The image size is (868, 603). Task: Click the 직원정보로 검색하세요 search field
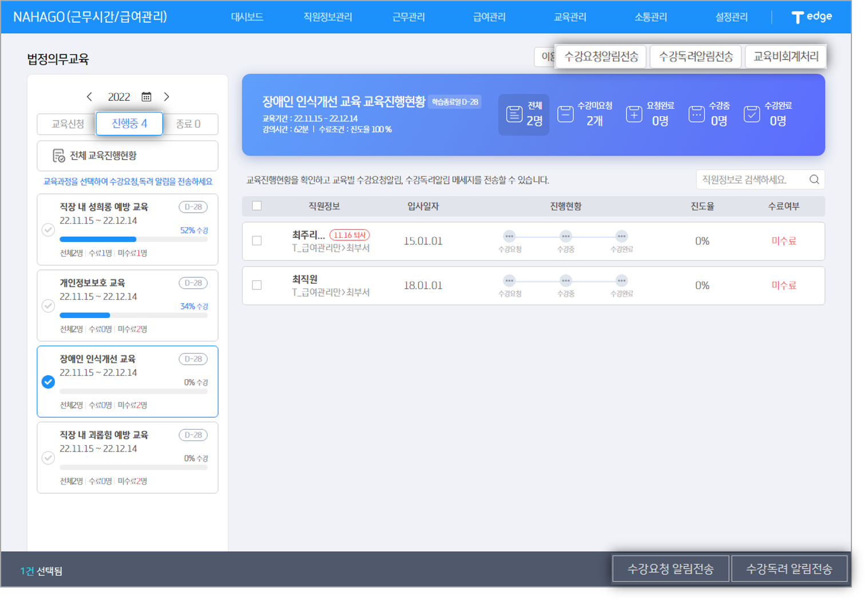(760, 180)
